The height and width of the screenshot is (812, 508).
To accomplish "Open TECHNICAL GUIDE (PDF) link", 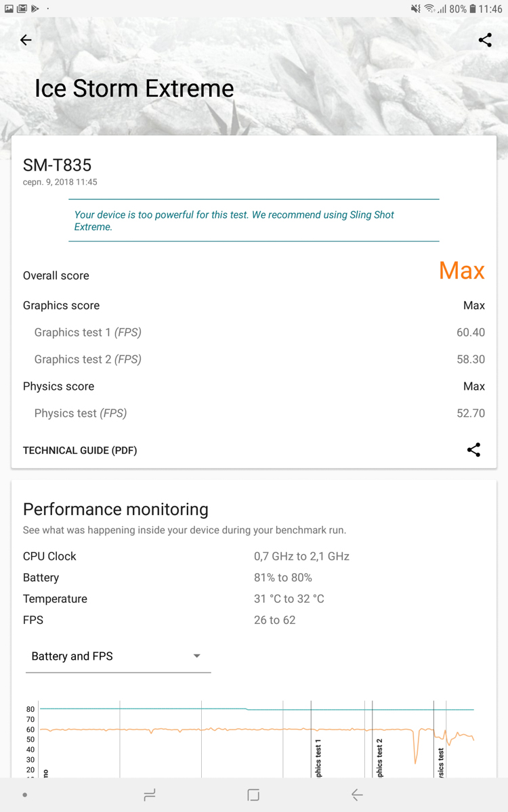I will (x=80, y=450).
